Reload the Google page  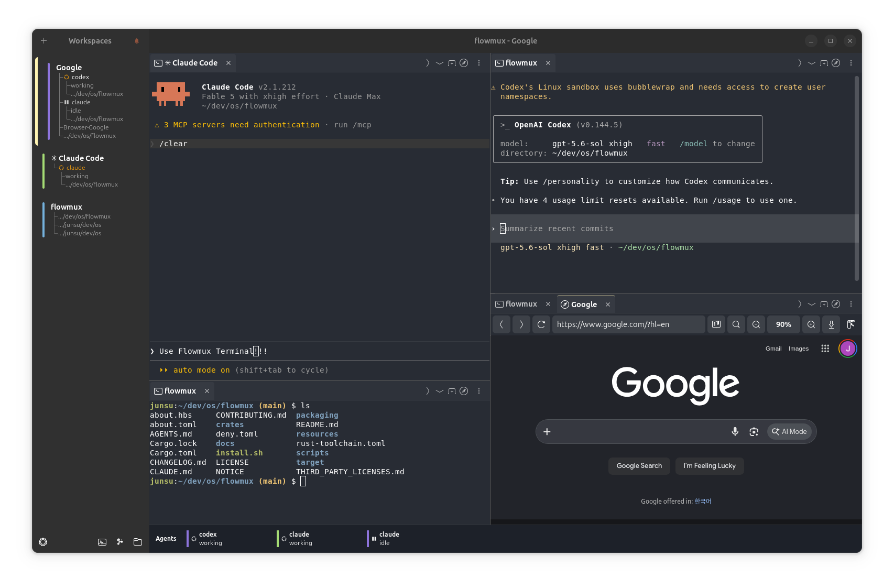[541, 324]
